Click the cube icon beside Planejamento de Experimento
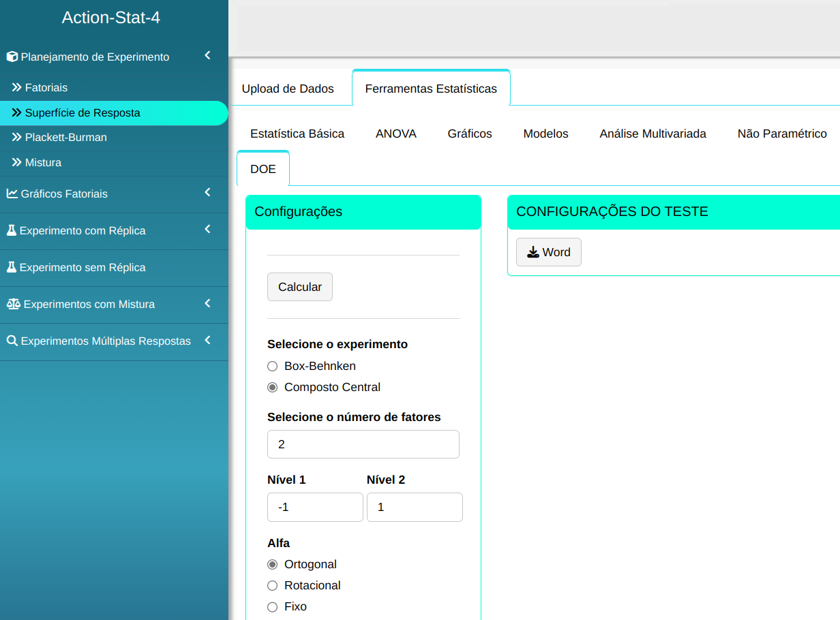The image size is (840, 620). coord(12,57)
